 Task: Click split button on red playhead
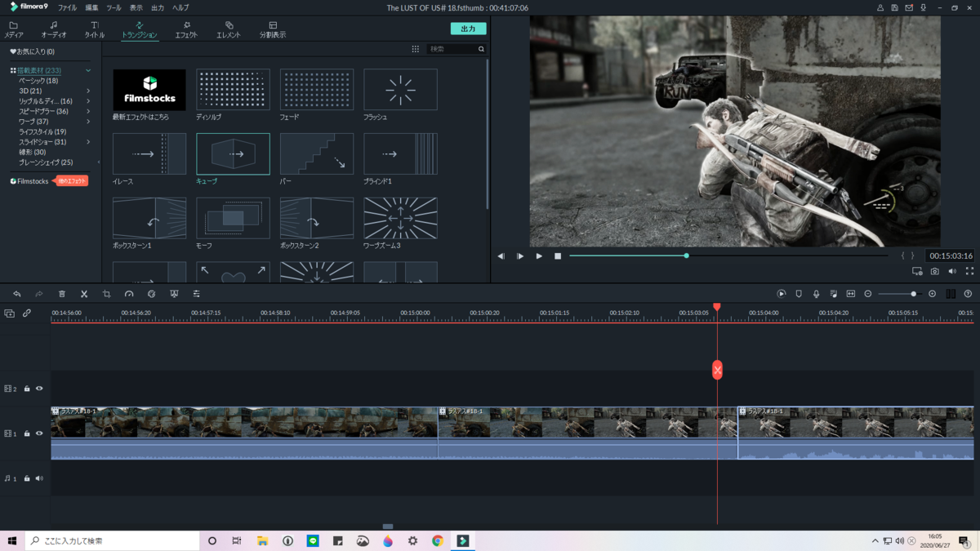pyautogui.click(x=717, y=370)
